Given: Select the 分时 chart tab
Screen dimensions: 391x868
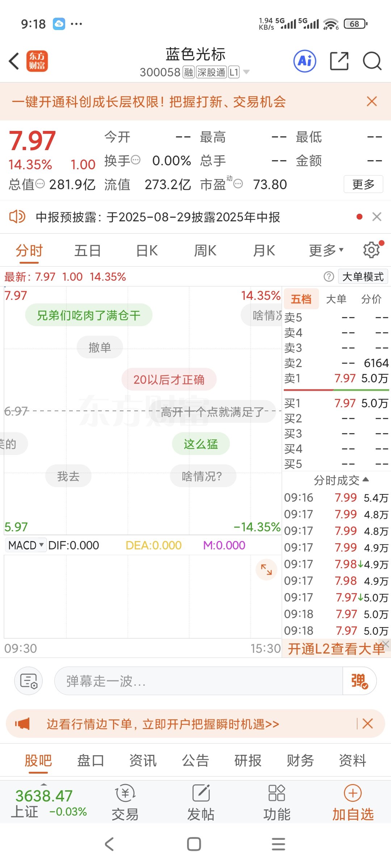Looking at the screenshot, I should [29, 250].
